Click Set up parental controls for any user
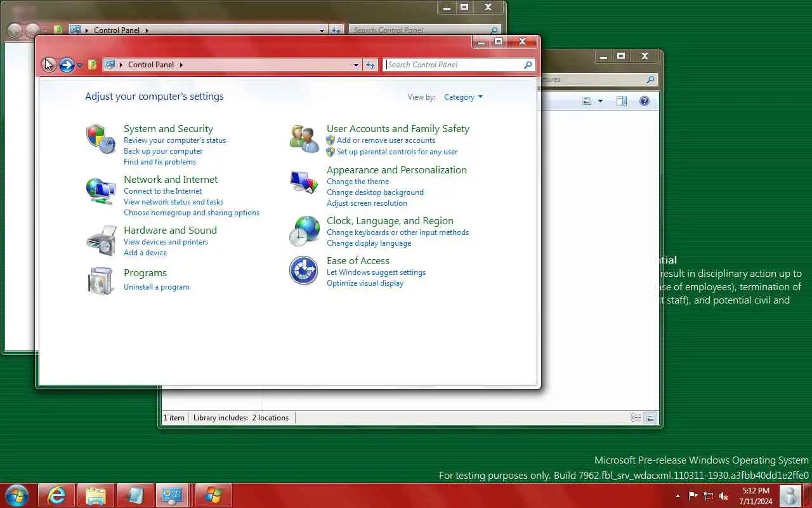Viewport: 812px width, 508px height. (x=397, y=152)
